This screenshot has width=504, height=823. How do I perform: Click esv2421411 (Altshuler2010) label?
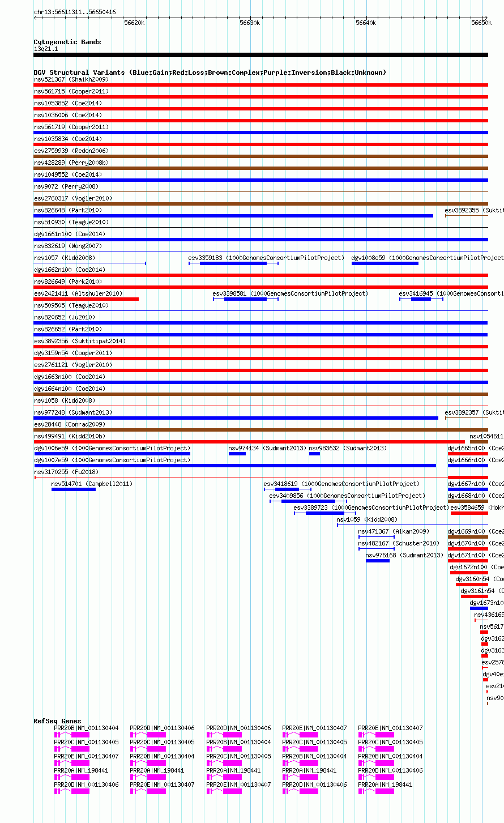[x=78, y=293]
